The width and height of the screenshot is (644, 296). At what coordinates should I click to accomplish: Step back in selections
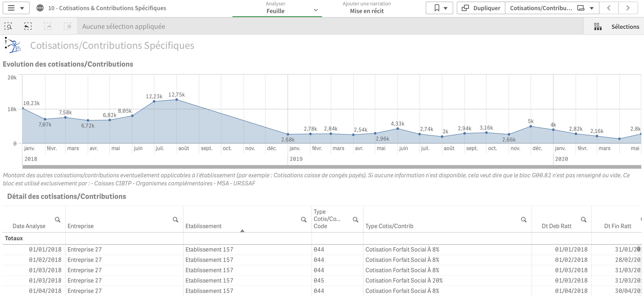coord(28,26)
